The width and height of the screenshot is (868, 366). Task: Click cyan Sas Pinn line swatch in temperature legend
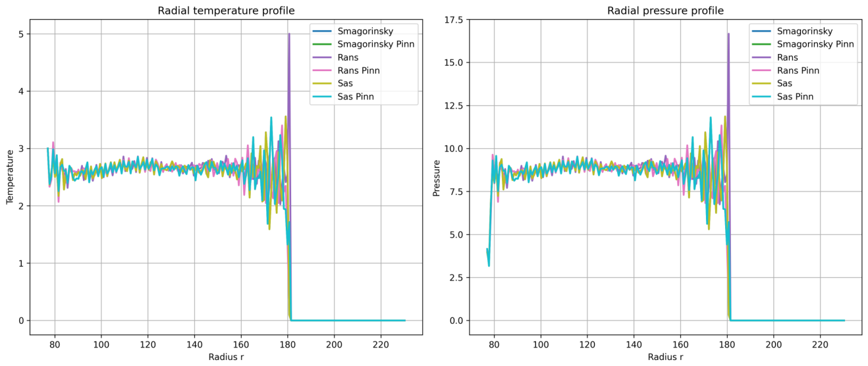tap(323, 97)
